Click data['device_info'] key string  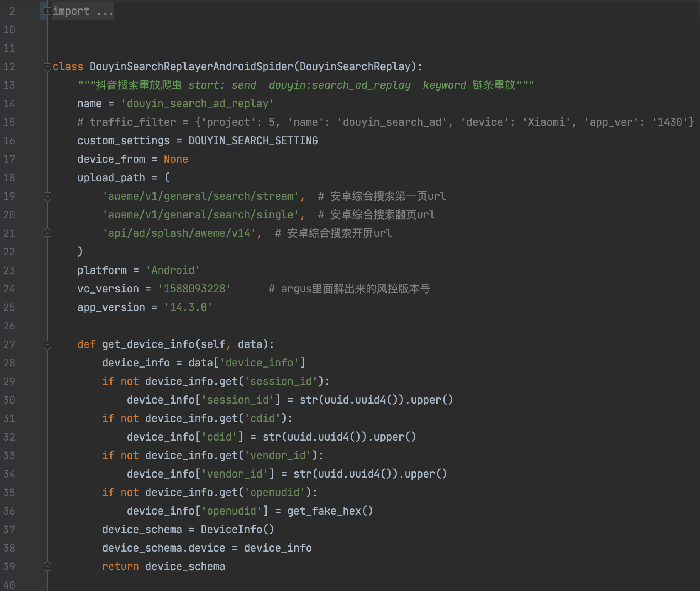pyautogui.click(x=259, y=363)
